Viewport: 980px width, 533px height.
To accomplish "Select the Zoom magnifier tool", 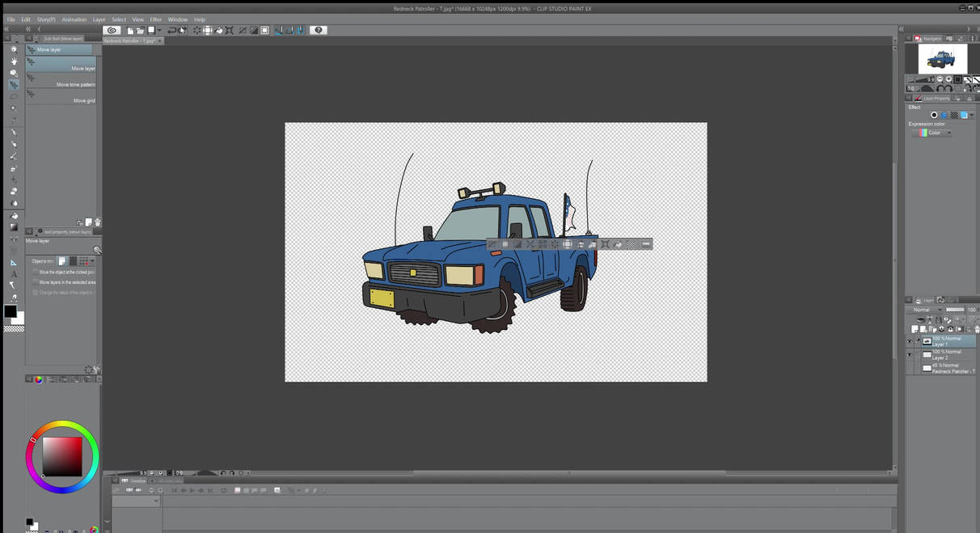I will (x=14, y=49).
